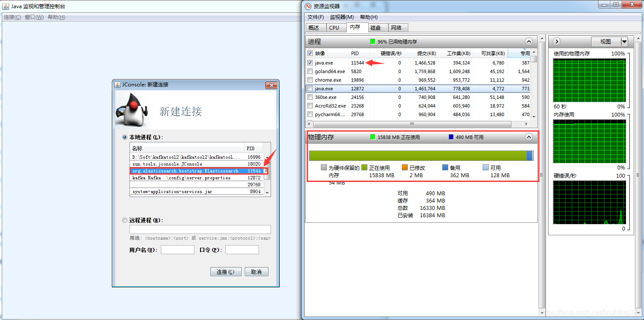644x320 pixels.
Task: Select the org.elasticsearch.bootstrap.Elasticsearch process
Action: tap(197, 171)
